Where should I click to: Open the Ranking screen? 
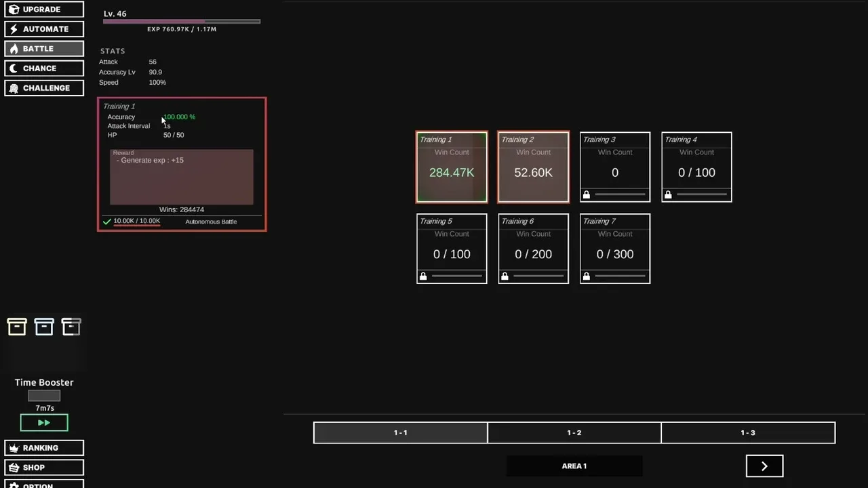44,448
